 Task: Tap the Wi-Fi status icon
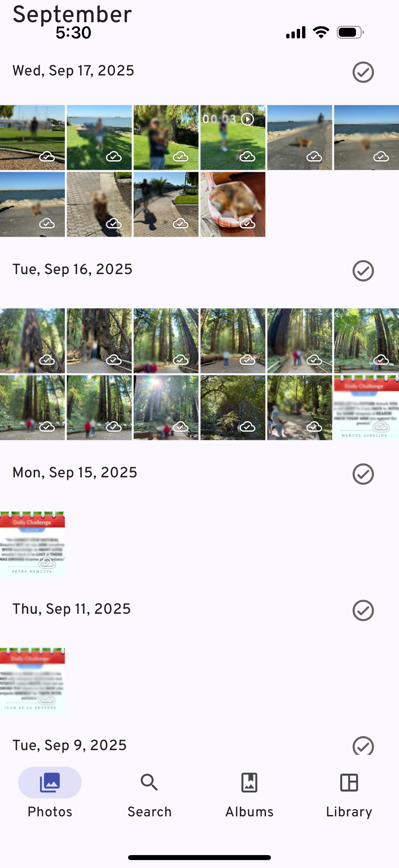point(321,32)
